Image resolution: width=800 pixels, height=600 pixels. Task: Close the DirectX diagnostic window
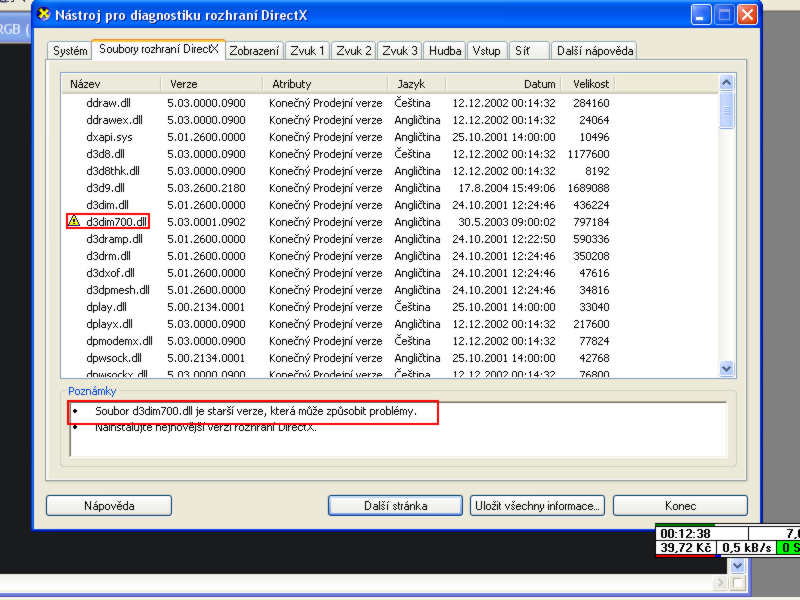[747, 15]
